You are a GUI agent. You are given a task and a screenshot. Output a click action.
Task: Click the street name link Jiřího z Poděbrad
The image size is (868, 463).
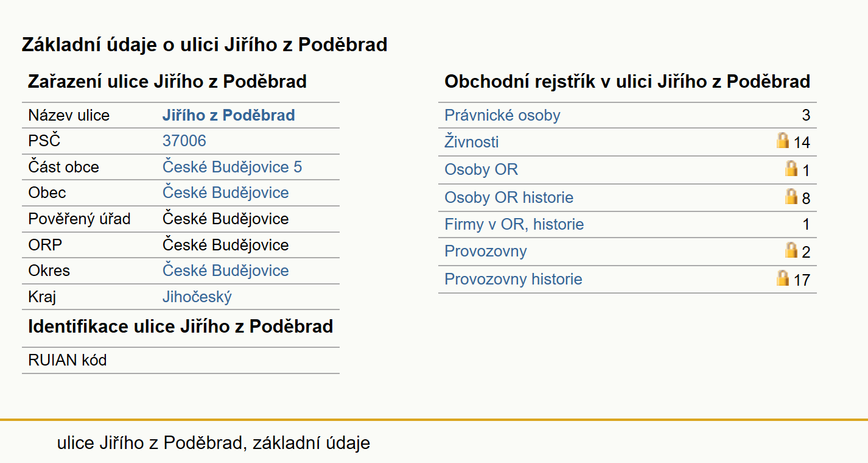pos(228,115)
